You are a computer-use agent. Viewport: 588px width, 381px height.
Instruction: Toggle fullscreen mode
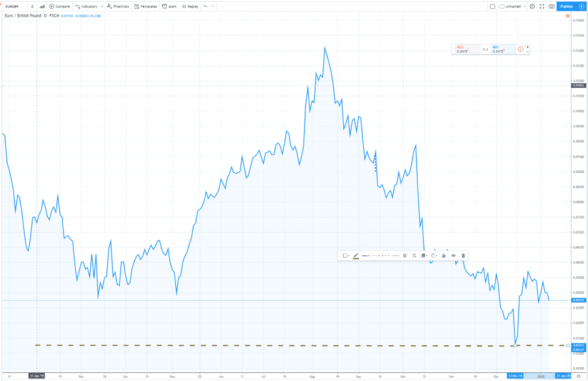click(x=542, y=6)
